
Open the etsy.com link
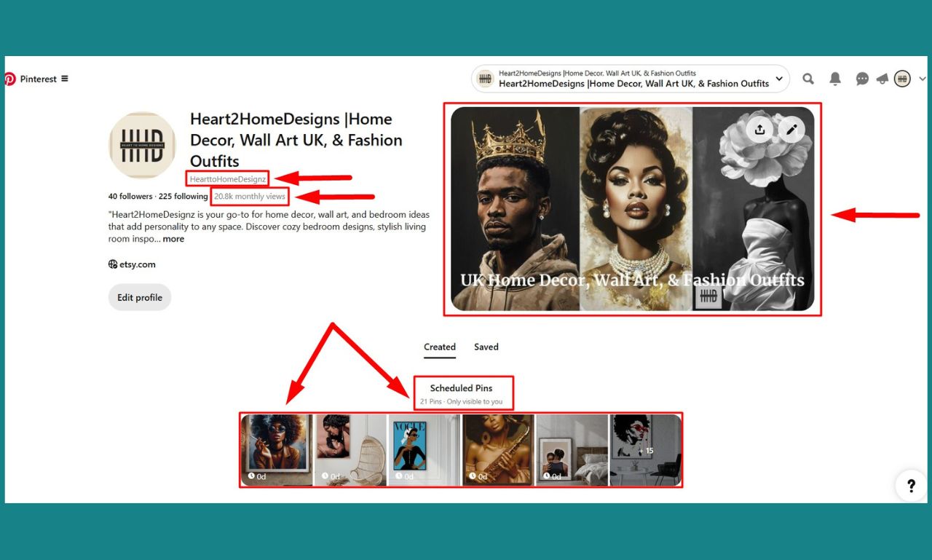138,264
